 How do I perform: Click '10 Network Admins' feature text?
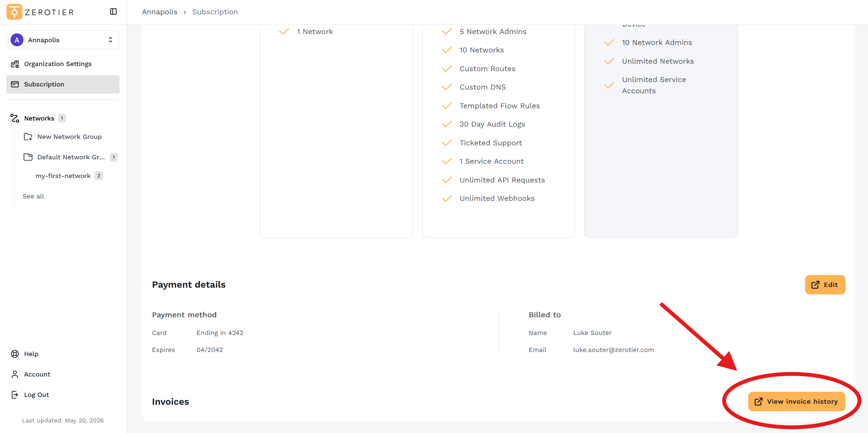(x=657, y=43)
